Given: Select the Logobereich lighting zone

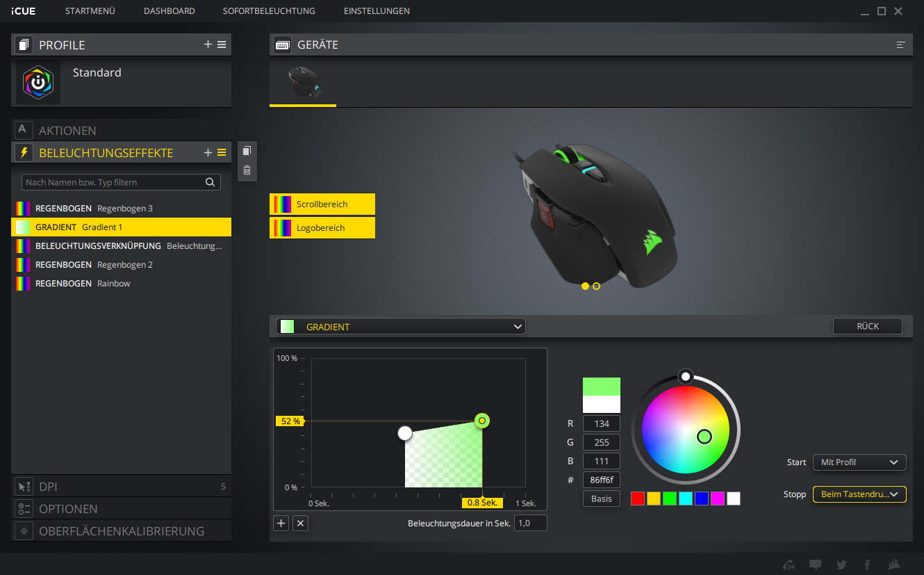Looking at the screenshot, I should (322, 227).
